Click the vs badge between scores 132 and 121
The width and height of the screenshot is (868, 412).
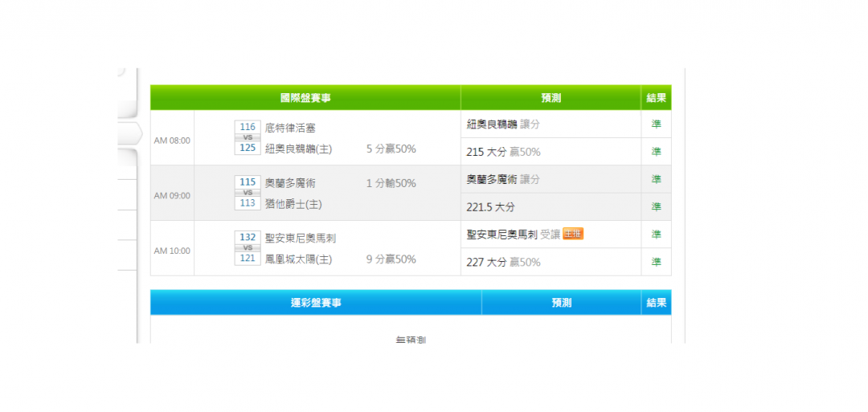(x=248, y=247)
